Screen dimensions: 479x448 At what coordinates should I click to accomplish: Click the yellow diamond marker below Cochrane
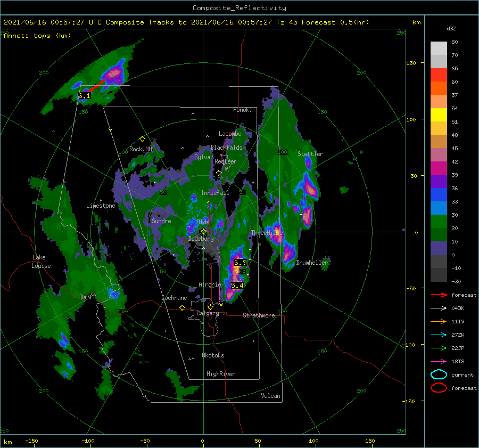click(x=182, y=307)
